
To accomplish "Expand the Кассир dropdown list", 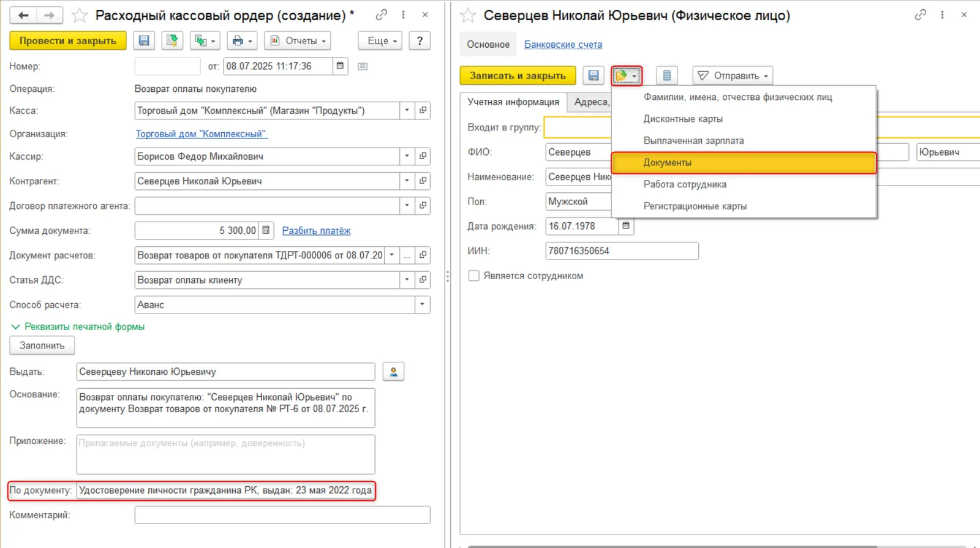I will pos(407,157).
